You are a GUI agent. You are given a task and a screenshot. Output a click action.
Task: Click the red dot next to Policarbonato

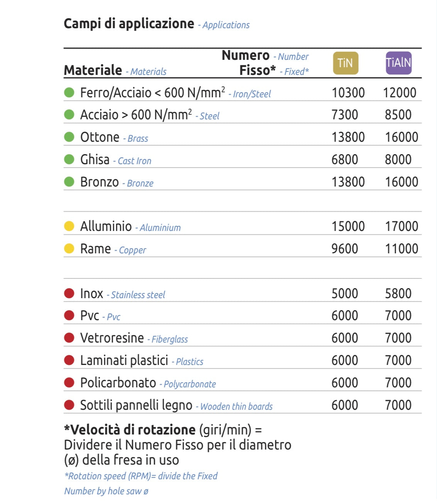pyautogui.click(x=69, y=383)
